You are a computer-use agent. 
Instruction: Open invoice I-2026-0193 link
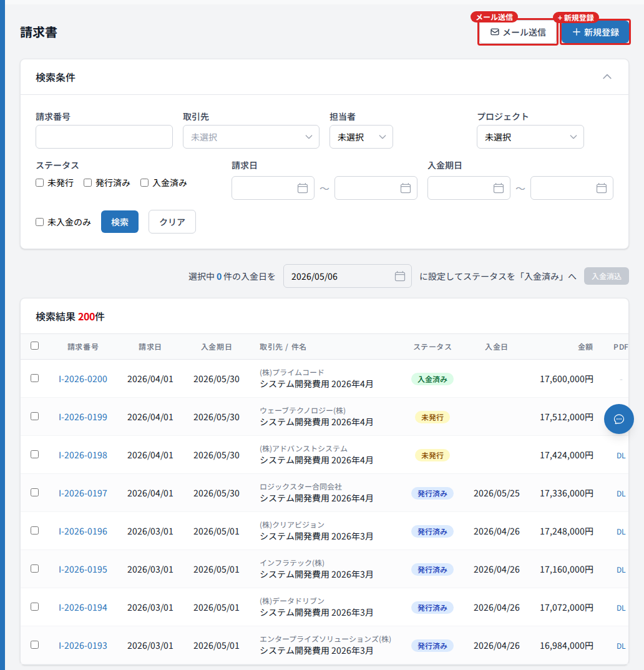coord(83,645)
